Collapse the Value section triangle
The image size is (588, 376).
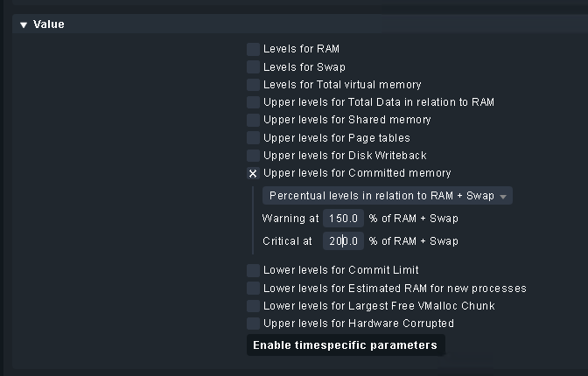coord(24,25)
